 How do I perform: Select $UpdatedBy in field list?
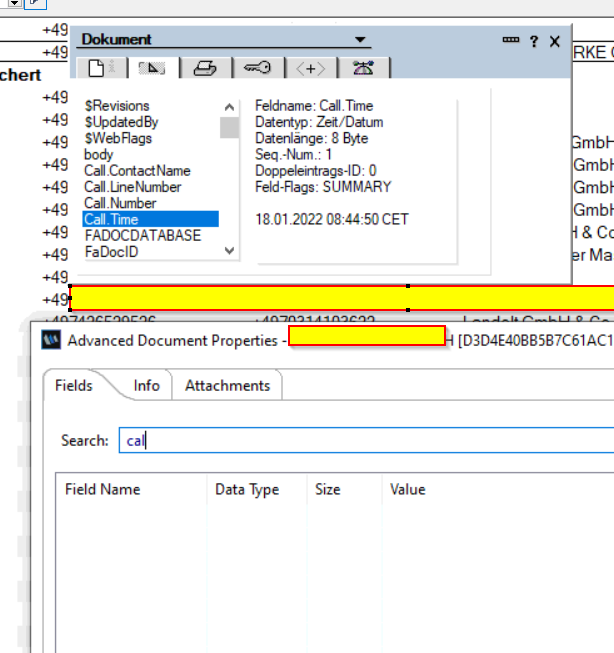click(x=122, y=122)
